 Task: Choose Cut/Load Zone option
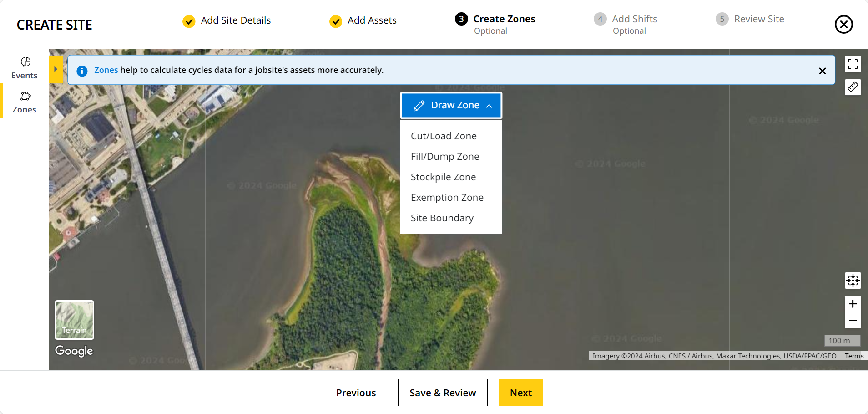click(x=444, y=136)
